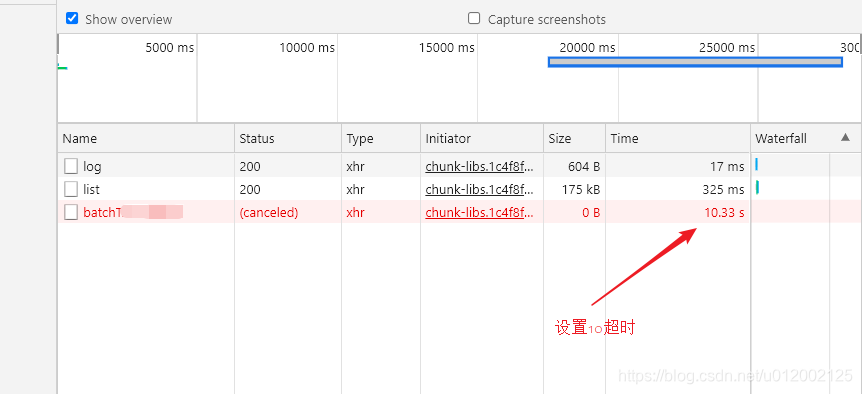Click the 10000 ms overview tick label
The image size is (862, 394).
click(x=307, y=48)
